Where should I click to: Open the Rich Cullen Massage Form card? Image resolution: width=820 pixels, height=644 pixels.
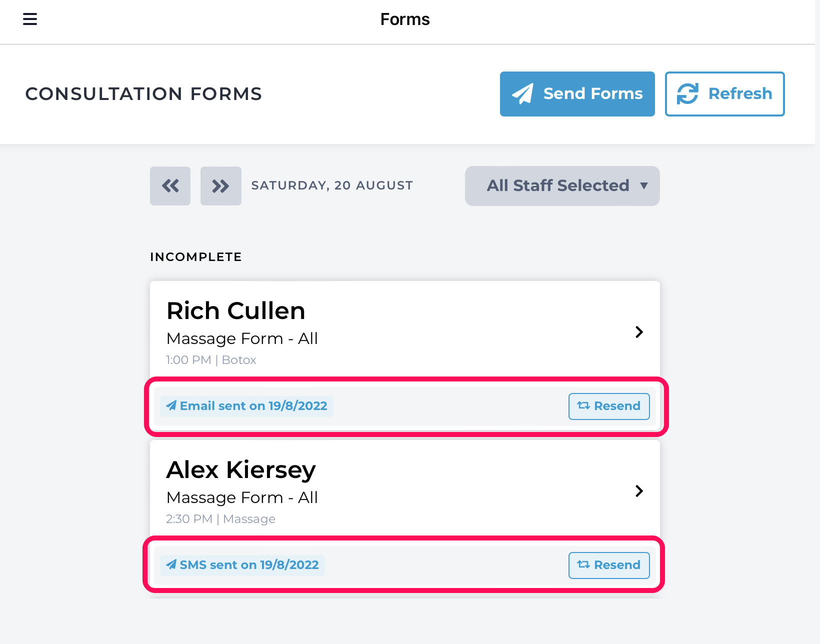(x=405, y=332)
